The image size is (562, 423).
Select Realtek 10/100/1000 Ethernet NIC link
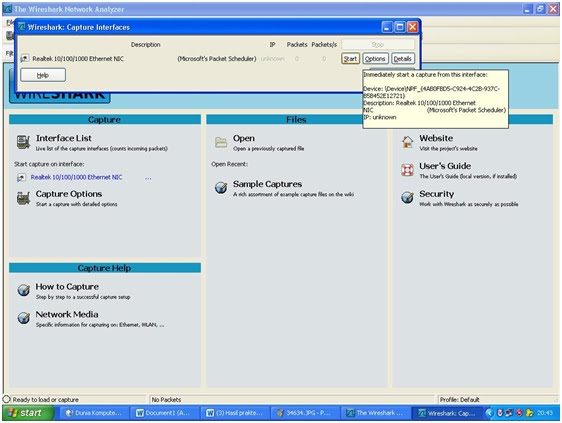(x=76, y=177)
